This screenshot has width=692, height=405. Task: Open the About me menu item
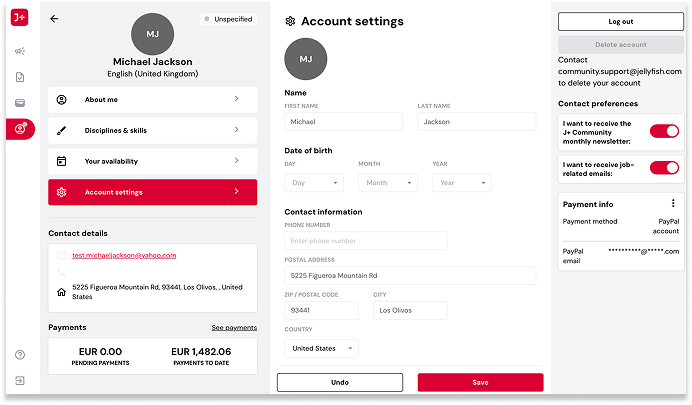(153, 100)
